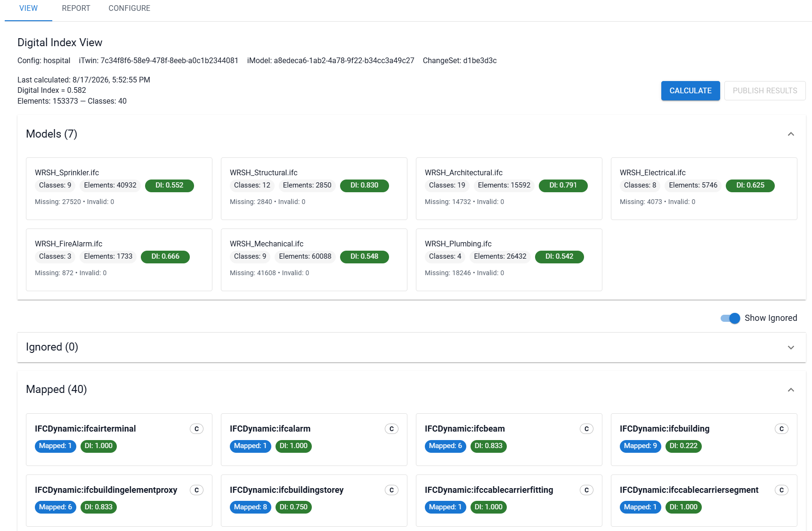This screenshot has height=531, width=812.
Task: Click the DI: 0.222 badge on ifcbuilding
Action: tap(683, 446)
